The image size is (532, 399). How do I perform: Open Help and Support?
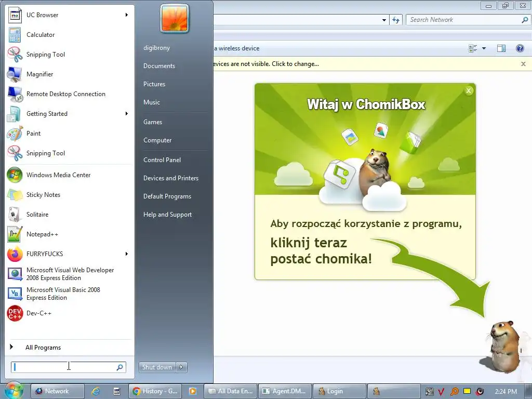[x=167, y=215]
